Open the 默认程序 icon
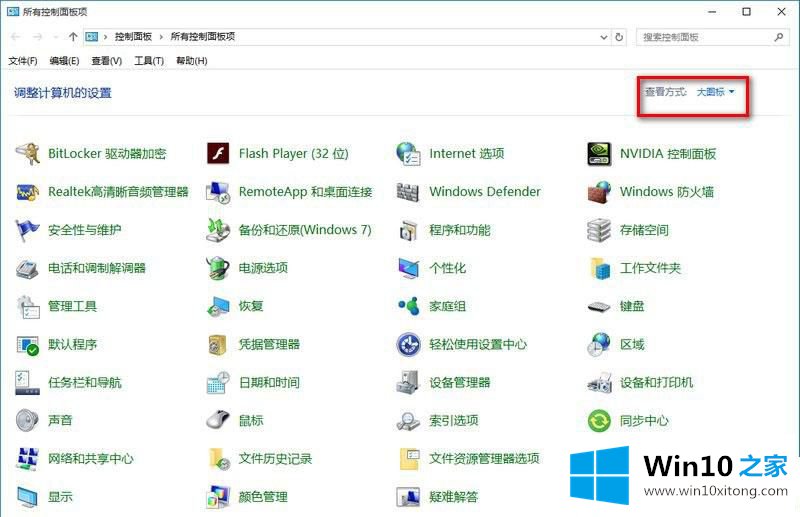Image resolution: width=800 pixels, height=517 pixels. tap(28, 345)
